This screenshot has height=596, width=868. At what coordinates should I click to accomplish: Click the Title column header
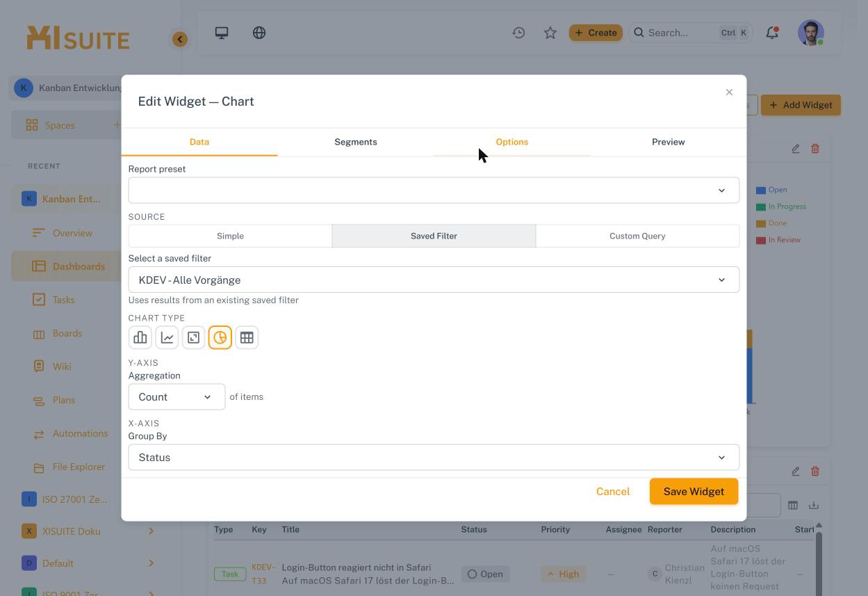290,529
